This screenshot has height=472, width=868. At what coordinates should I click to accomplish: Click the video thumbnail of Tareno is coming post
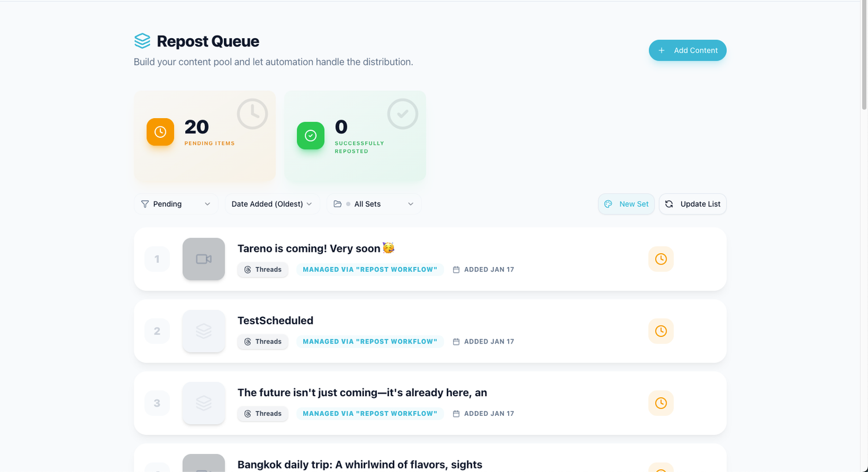[x=204, y=259]
